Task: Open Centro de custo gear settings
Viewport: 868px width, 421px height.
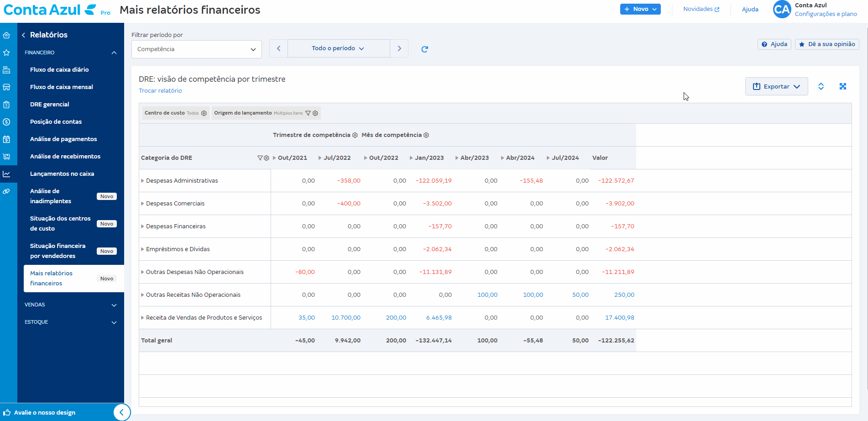Action: pos(204,113)
